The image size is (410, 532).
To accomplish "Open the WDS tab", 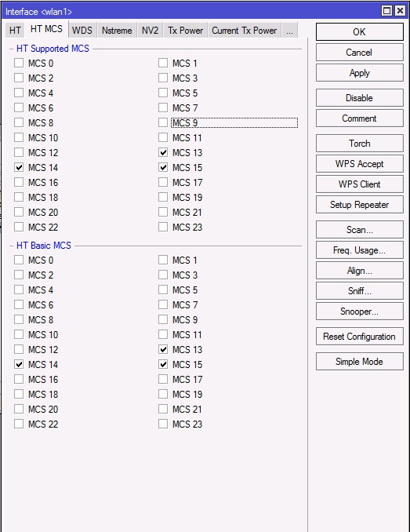I will [x=82, y=31].
